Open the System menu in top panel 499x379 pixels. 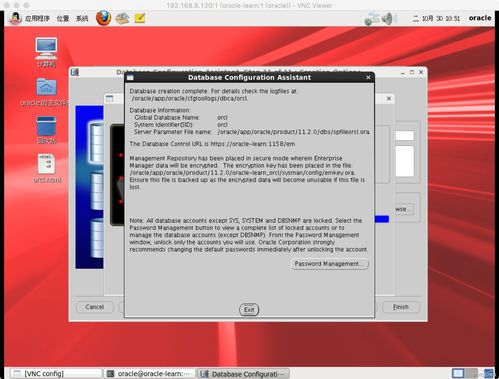(82, 18)
